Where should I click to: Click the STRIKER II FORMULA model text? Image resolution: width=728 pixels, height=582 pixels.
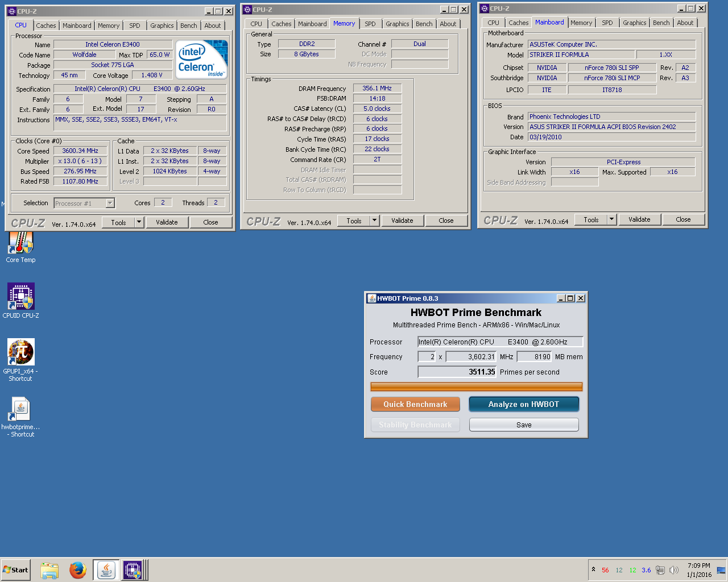point(581,55)
